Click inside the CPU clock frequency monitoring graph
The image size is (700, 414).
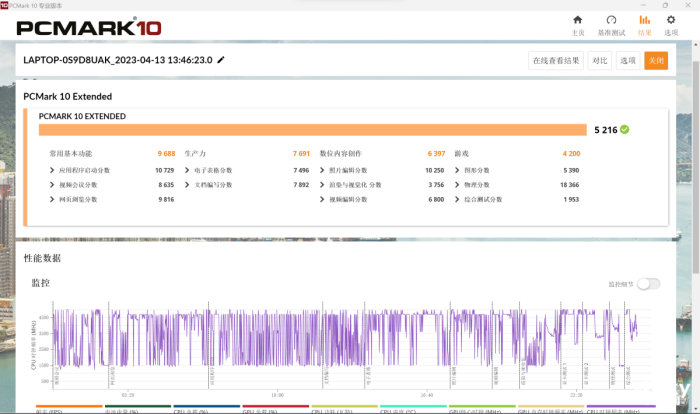point(340,338)
